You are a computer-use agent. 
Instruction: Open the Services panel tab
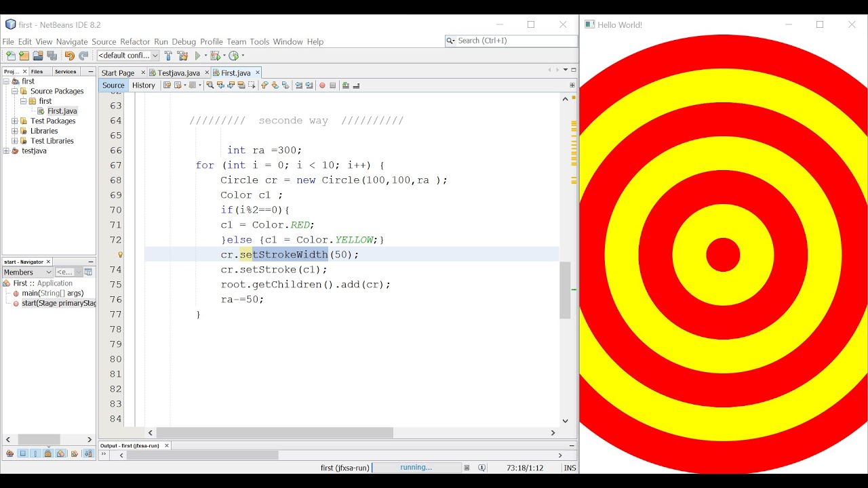click(66, 71)
